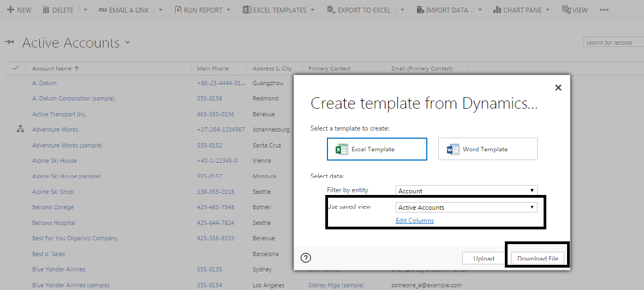Open the Adventure Works account
This screenshot has height=290, width=644.
(x=55, y=129)
